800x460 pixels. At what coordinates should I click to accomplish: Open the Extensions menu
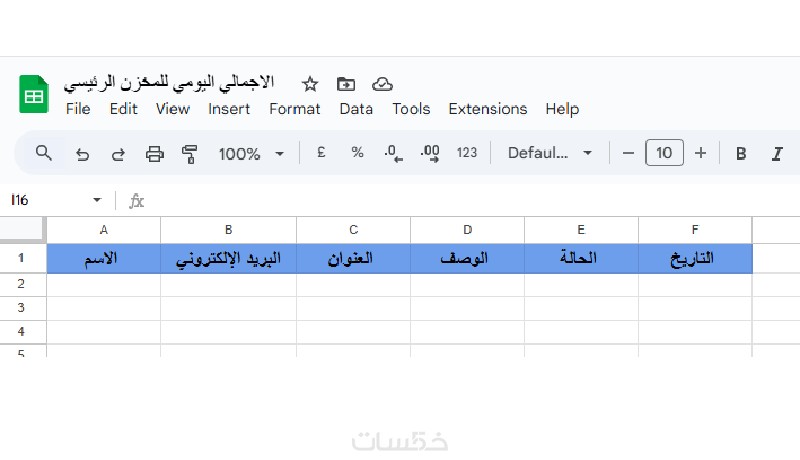click(487, 109)
